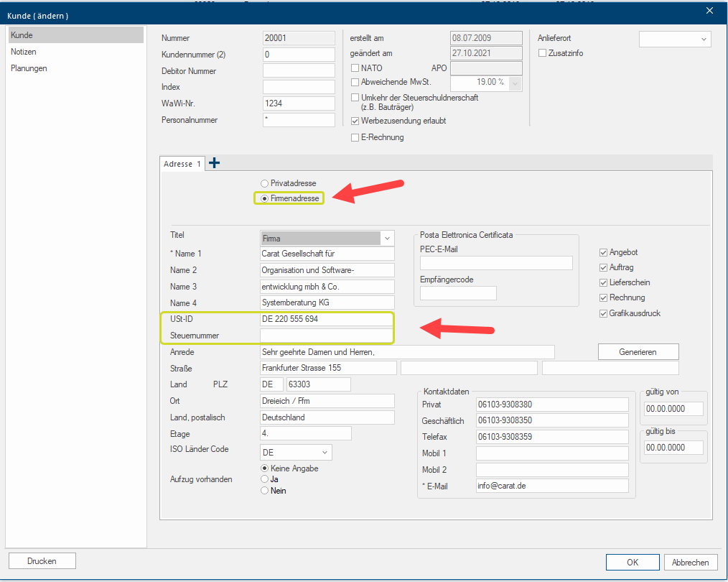Tick Umkehr der Steuerschuldnerschaft checkbox
This screenshot has height=582, width=728.
pyautogui.click(x=355, y=98)
